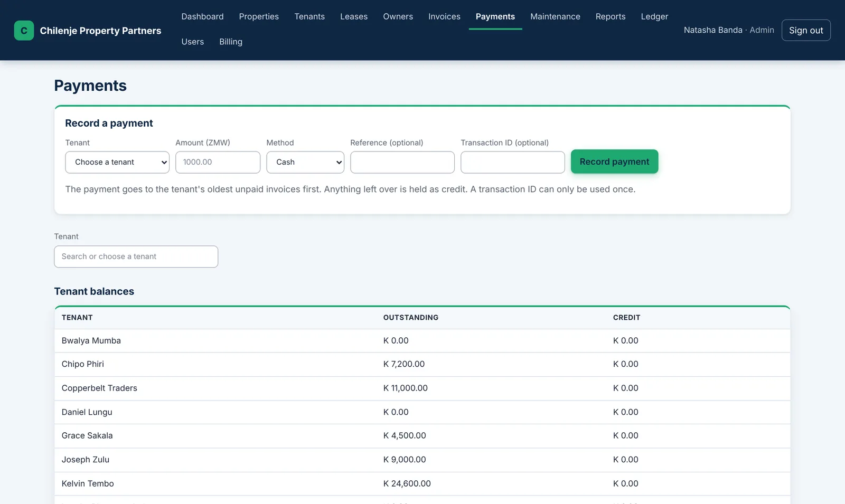Click the TENANT column header
This screenshot has width=845, height=504.
point(77,317)
